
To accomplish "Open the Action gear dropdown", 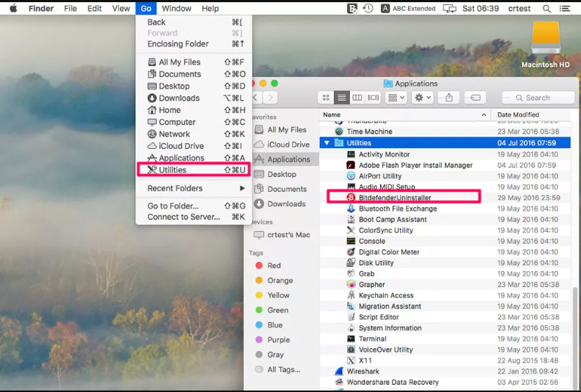I will click(x=423, y=97).
